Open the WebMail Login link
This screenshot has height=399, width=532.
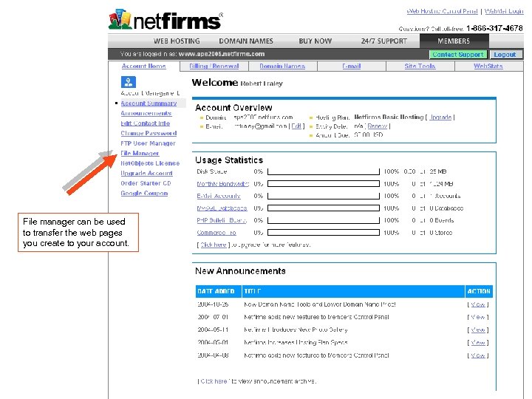coord(504,11)
